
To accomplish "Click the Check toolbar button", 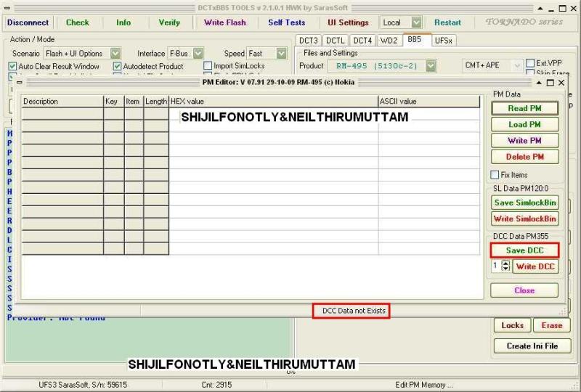I will [x=78, y=23].
